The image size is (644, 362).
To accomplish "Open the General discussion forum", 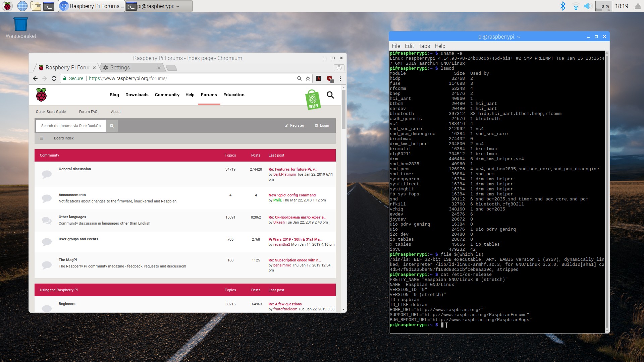I will [x=75, y=169].
